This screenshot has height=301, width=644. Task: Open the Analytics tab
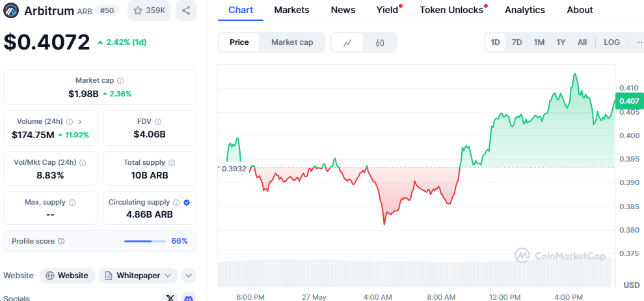tap(525, 10)
